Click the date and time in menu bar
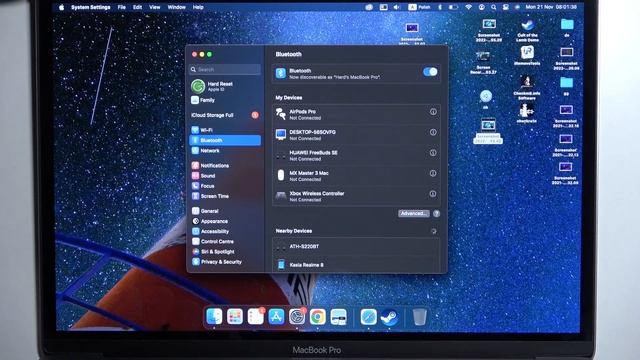 click(551, 7)
